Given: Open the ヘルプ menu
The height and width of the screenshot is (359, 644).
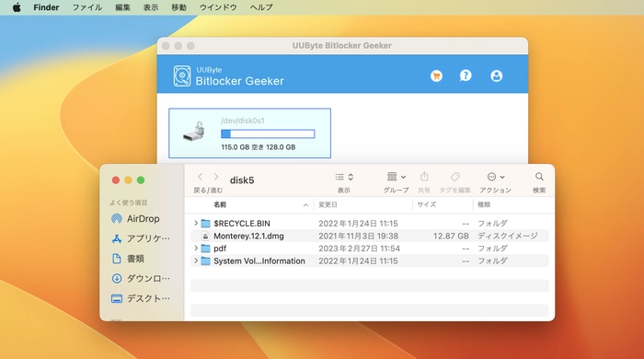Looking at the screenshot, I should [x=261, y=7].
